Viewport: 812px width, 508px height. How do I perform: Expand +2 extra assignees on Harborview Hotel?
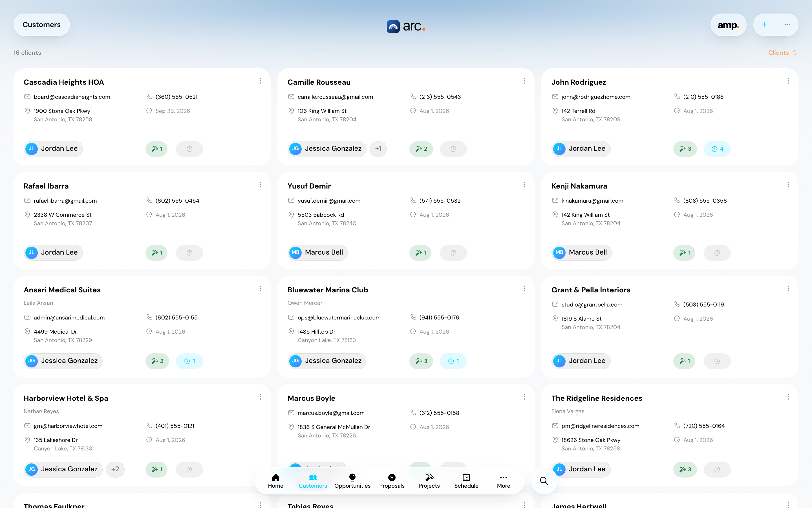point(115,469)
